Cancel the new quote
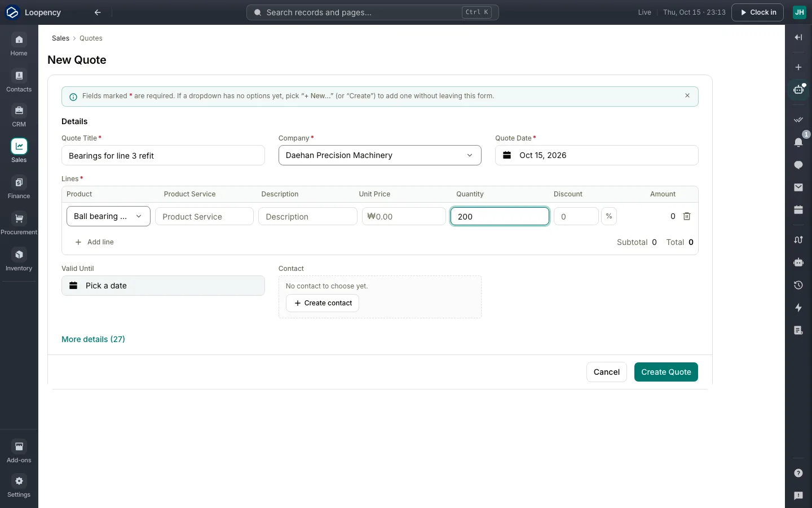 tap(607, 372)
